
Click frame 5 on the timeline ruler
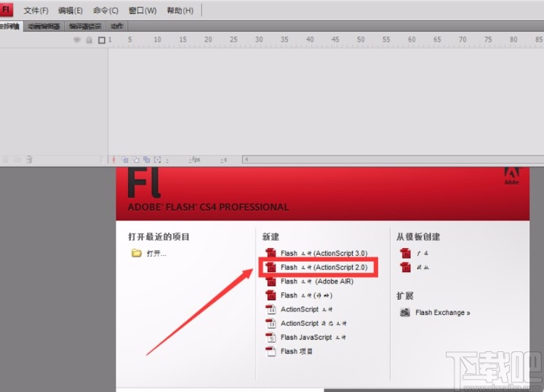[x=130, y=39]
